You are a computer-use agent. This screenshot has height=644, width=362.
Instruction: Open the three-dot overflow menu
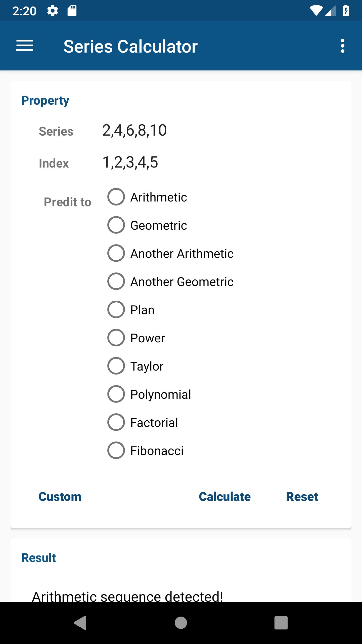(342, 46)
